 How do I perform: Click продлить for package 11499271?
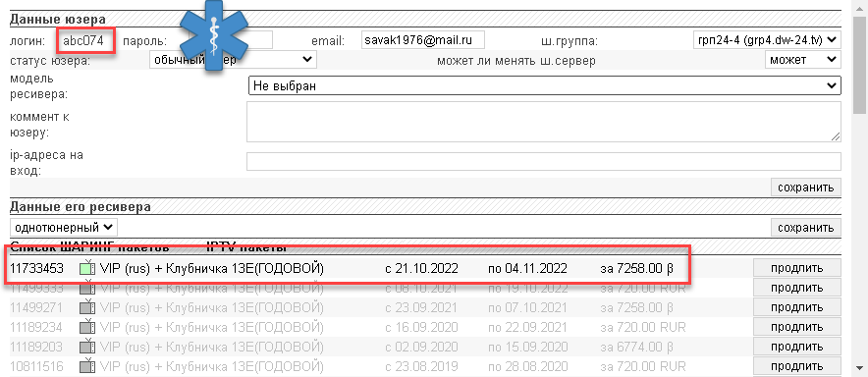(x=797, y=307)
